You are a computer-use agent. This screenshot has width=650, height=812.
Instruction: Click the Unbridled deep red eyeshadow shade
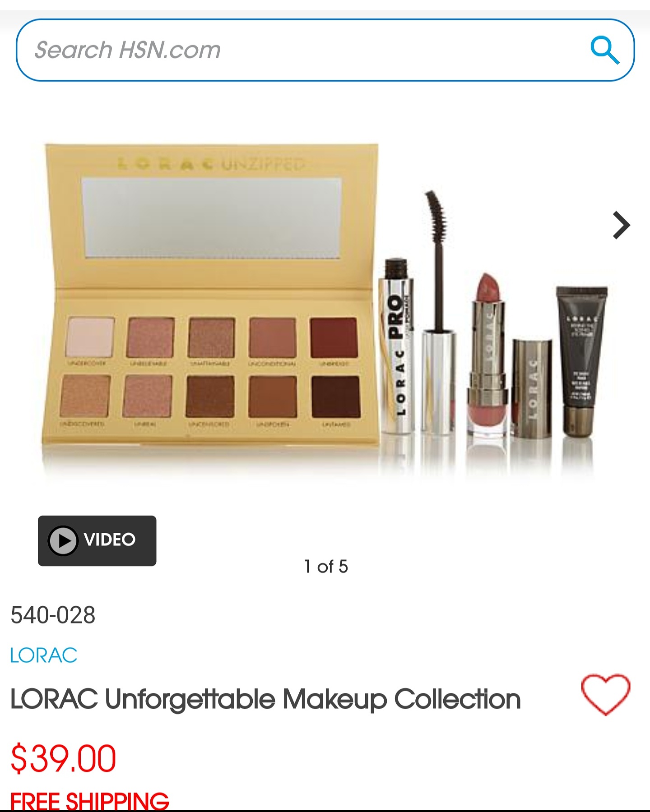coord(334,337)
